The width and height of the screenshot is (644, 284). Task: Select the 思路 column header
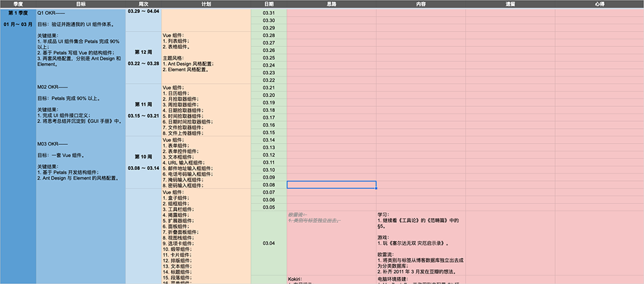pos(331,4)
